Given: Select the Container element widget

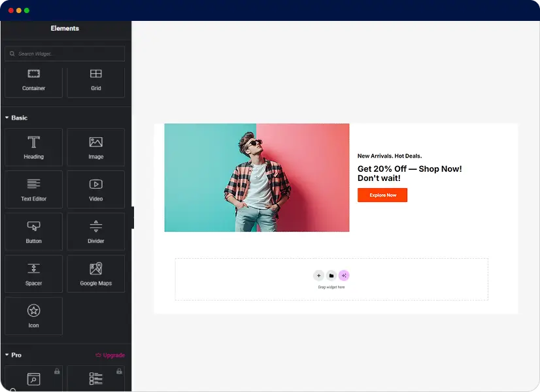Looking at the screenshot, I should coord(33,82).
